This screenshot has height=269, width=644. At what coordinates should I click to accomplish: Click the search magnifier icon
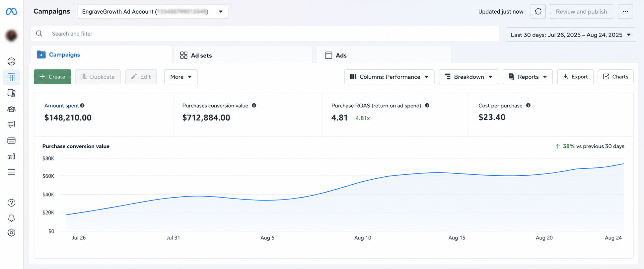click(39, 34)
